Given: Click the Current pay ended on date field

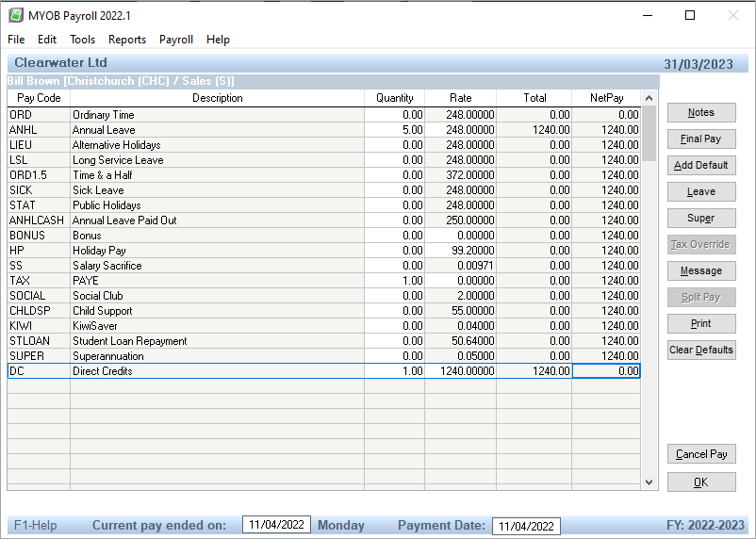Looking at the screenshot, I should (x=276, y=526).
